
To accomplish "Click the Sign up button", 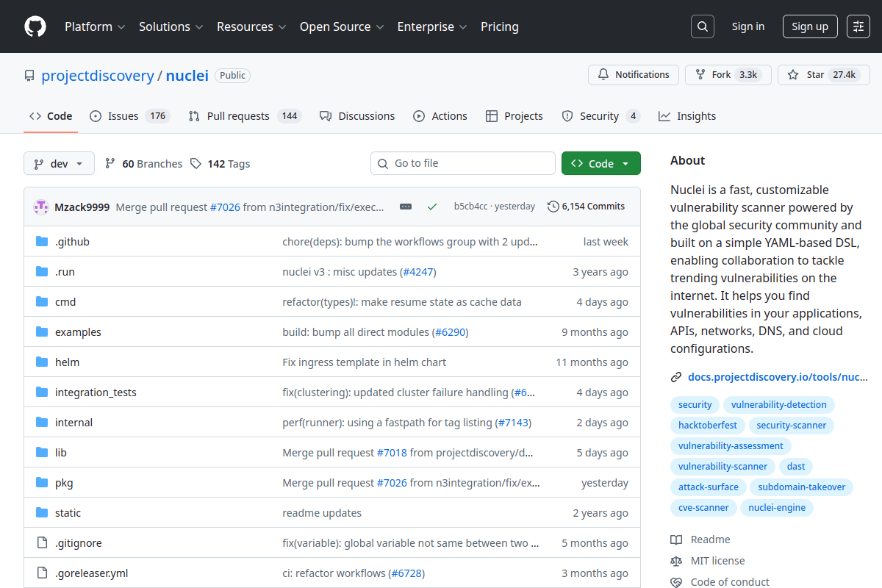I will pos(809,26).
